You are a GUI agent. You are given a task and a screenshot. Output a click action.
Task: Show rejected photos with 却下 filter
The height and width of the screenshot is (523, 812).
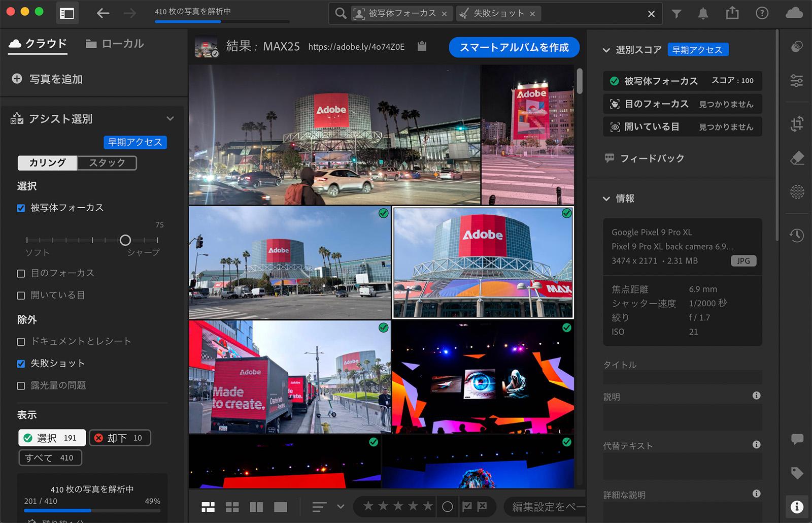(120, 437)
